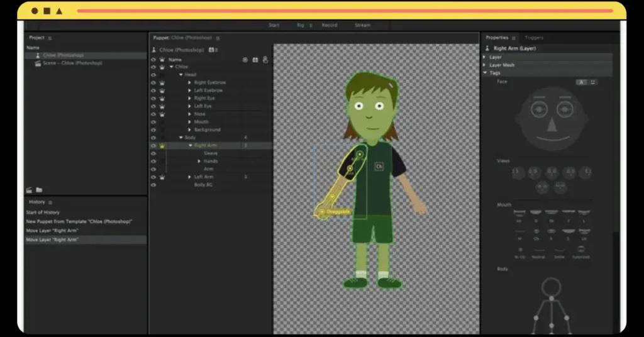Image resolution: width=644 pixels, height=337 pixels.
Task: Click the smiley visual tag view button
Action: [592, 82]
